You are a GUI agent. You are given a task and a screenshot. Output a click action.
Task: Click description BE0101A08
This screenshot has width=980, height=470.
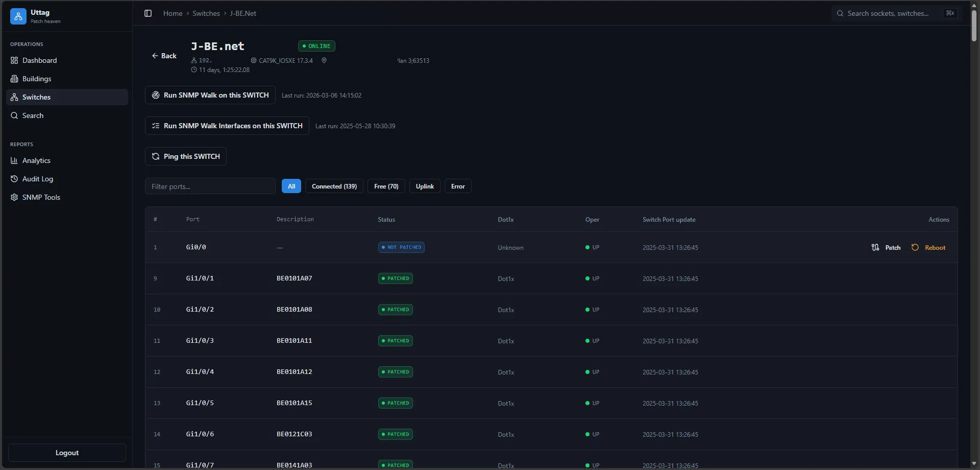[x=295, y=310]
